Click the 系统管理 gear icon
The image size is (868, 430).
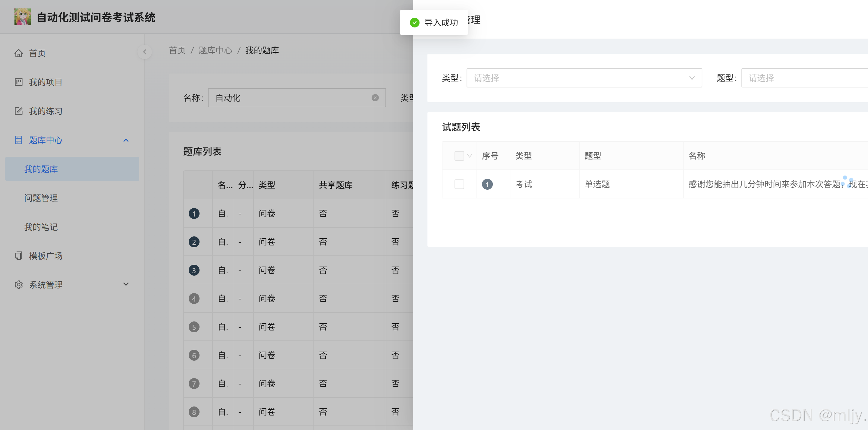(x=18, y=285)
